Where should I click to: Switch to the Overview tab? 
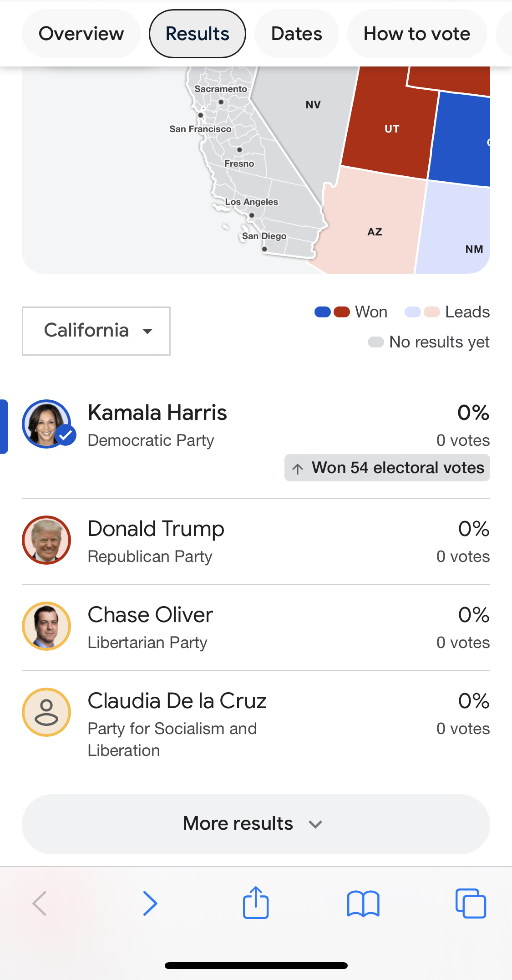81,34
